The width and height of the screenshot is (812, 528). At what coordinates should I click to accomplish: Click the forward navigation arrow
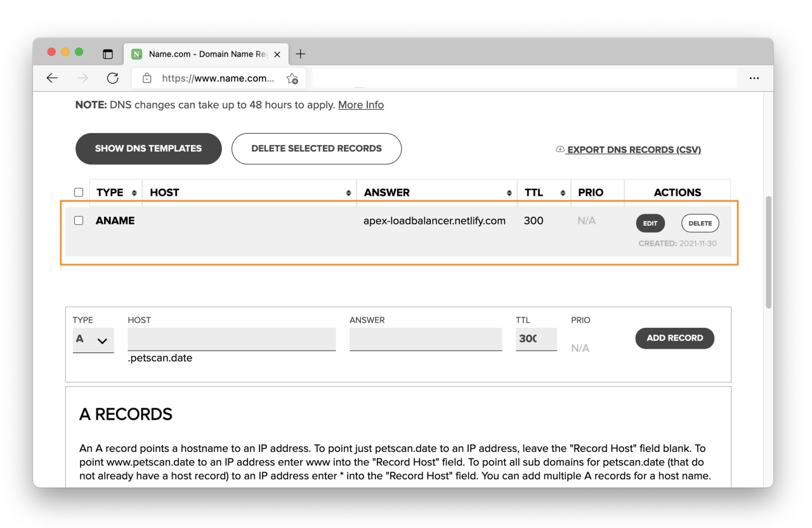82,77
